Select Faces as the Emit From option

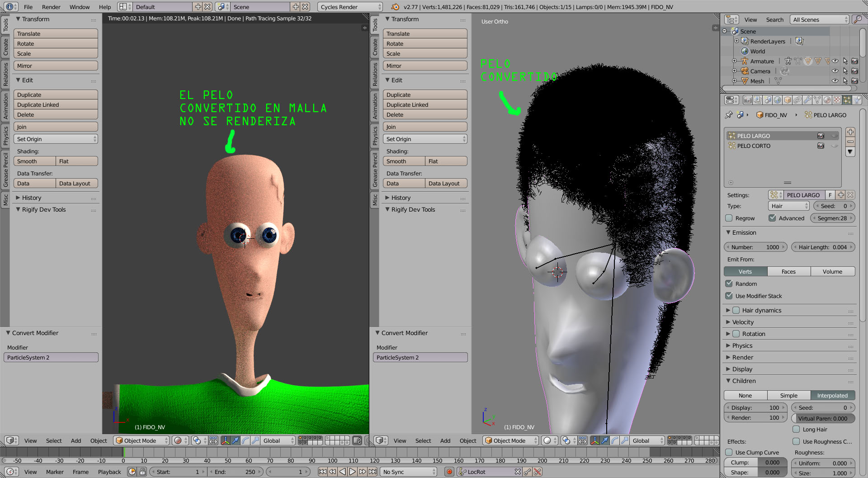pyautogui.click(x=788, y=271)
